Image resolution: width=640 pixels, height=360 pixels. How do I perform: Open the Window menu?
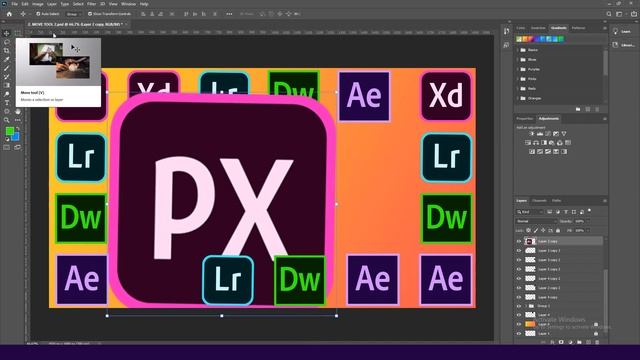point(128,4)
